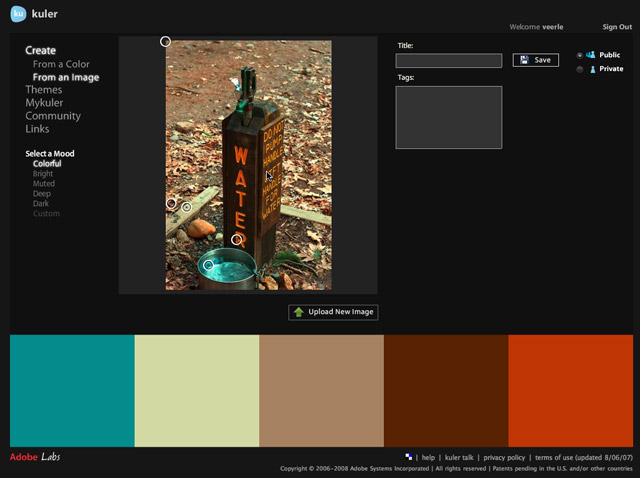The height and width of the screenshot is (478, 640).
Task: Select the orange-red color swatch
Action: coord(570,391)
